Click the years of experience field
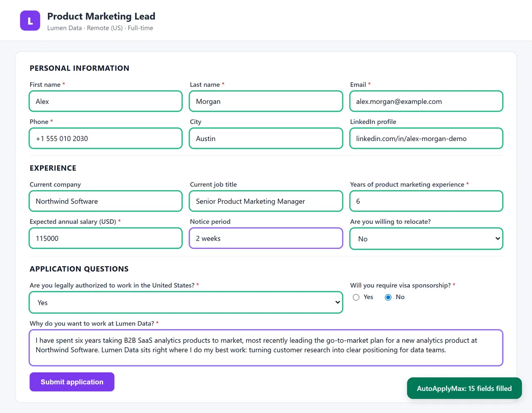Viewport: 532px width, 413px height. click(x=426, y=201)
